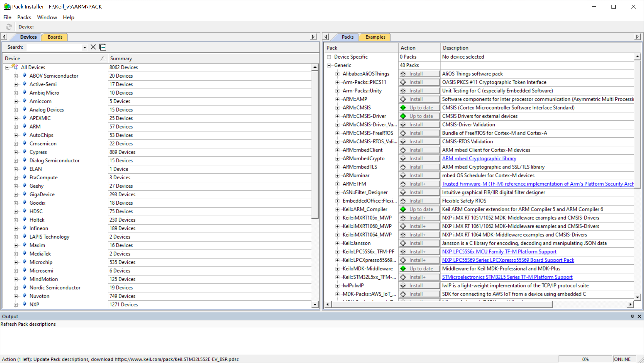The height and width of the screenshot is (363, 644).
Task: Collapse the All Devices tree node
Action: (7, 67)
